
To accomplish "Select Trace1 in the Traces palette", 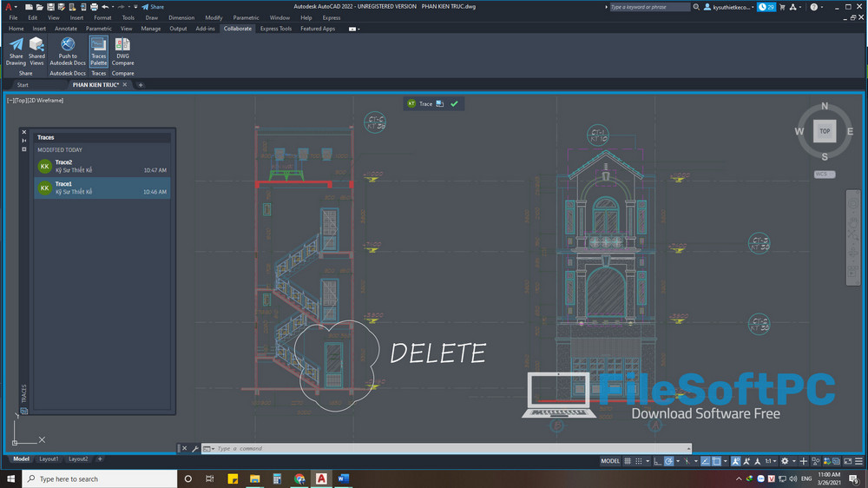I will pos(102,188).
